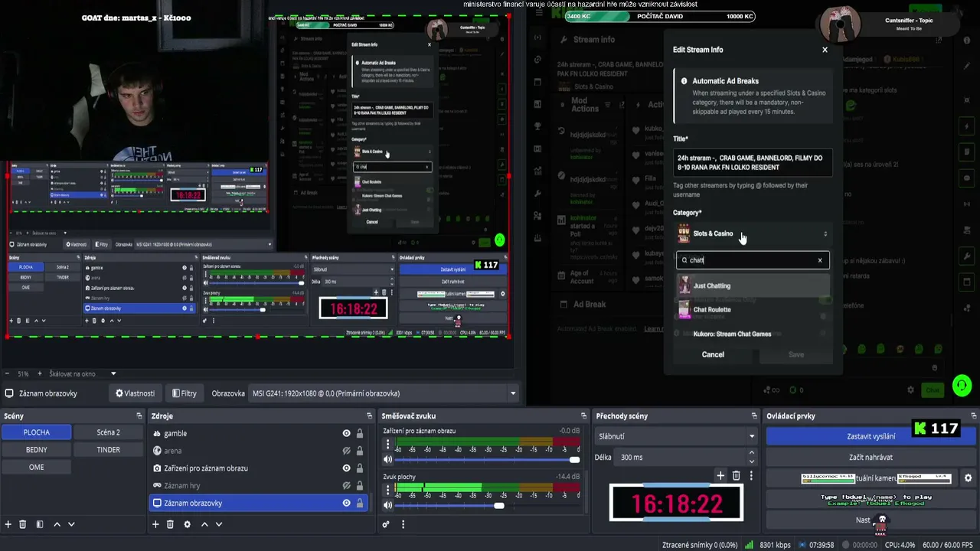The height and width of the screenshot is (551, 980).
Task: Open Vlastnosti for the selected source
Action: pos(135,393)
